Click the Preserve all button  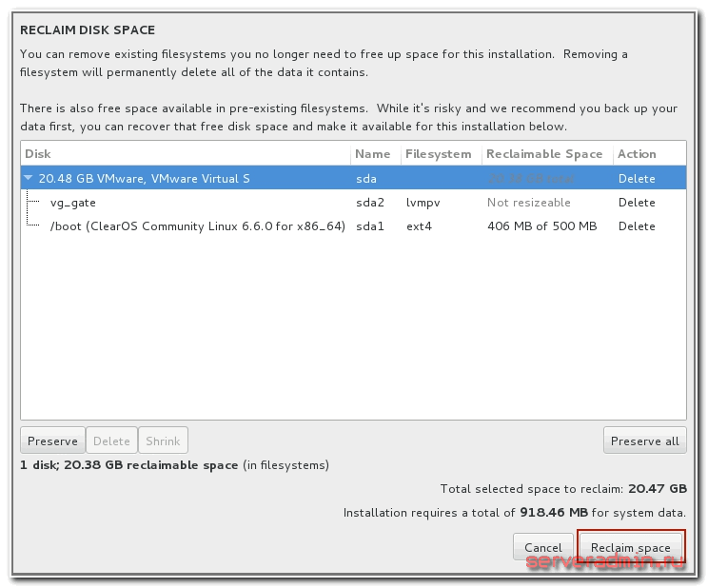[x=644, y=441]
